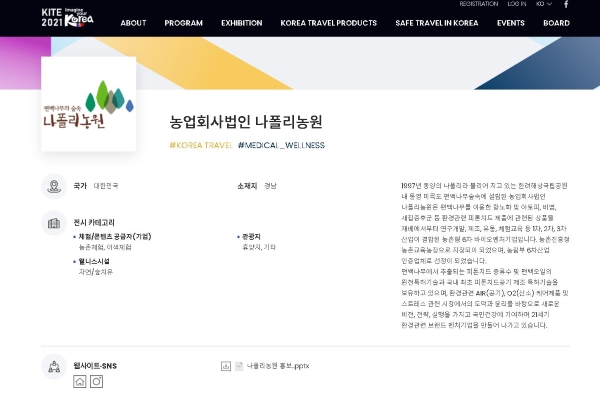This screenshot has height=393, width=600.
Task: Open the Facebook icon in top bar
Action: (x=566, y=4)
